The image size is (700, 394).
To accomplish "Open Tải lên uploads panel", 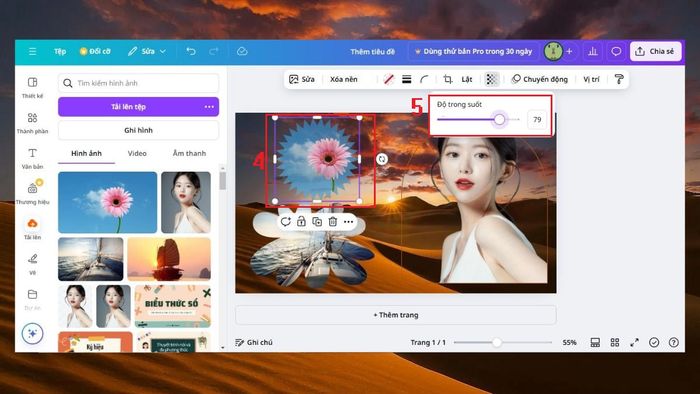I will 33,229.
